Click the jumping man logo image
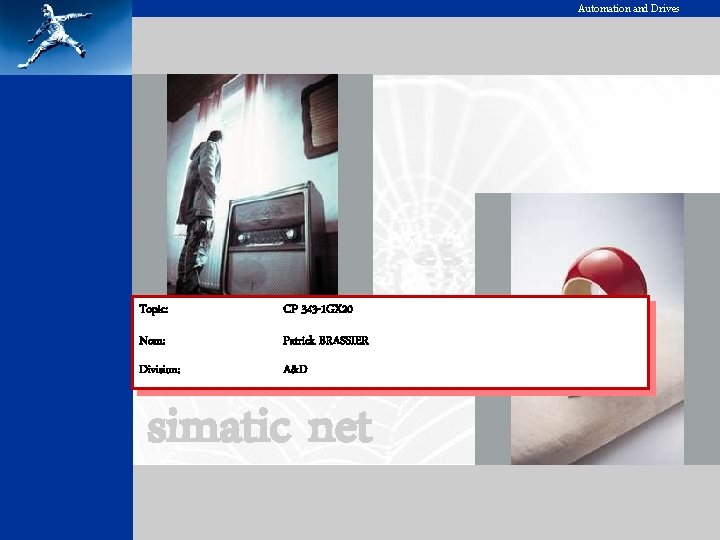The width and height of the screenshot is (720, 540). (x=66, y=37)
